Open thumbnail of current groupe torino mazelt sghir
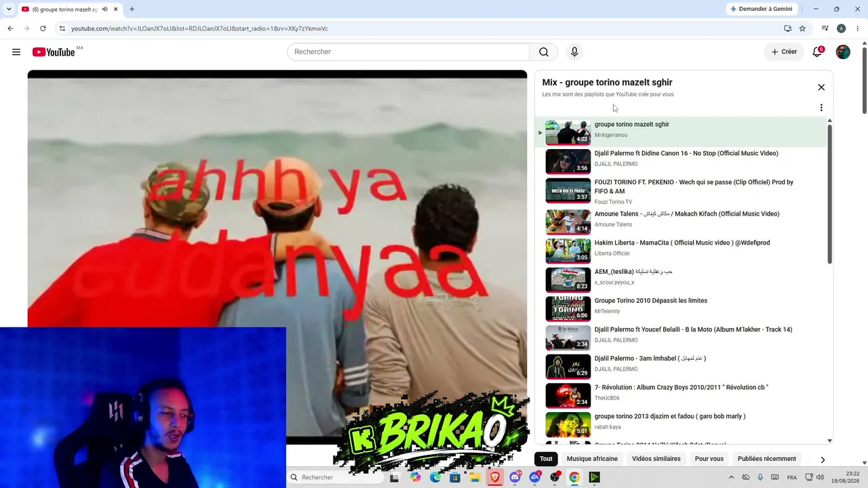The width and height of the screenshot is (868, 488). (568, 133)
